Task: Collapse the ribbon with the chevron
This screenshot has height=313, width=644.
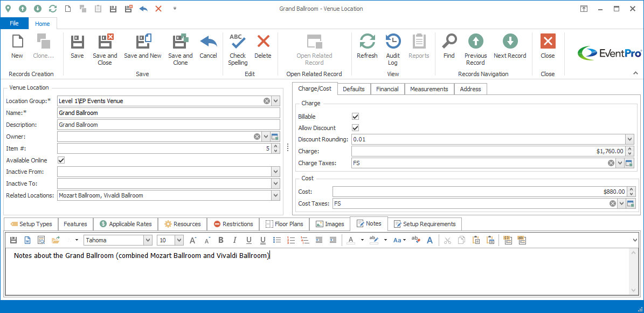Action: pyautogui.click(x=636, y=73)
